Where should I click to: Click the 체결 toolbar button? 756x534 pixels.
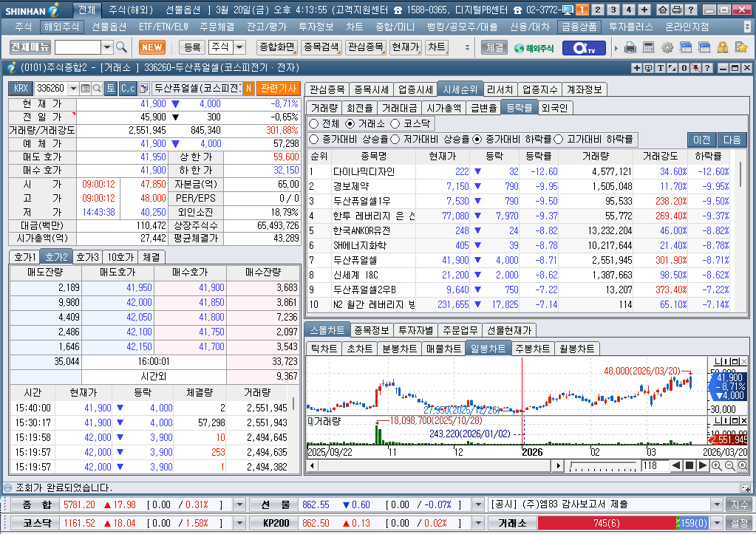(x=495, y=47)
